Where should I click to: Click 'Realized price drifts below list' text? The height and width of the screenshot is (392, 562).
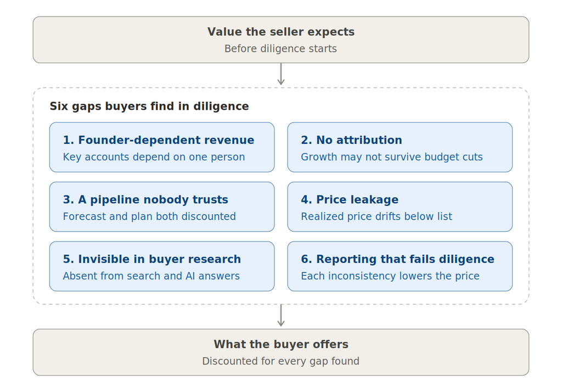[x=376, y=217]
